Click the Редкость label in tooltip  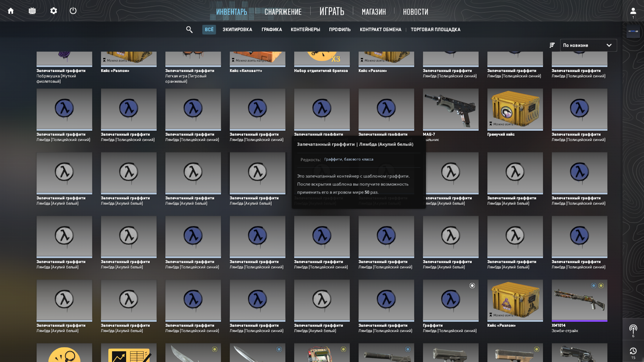click(x=311, y=160)
